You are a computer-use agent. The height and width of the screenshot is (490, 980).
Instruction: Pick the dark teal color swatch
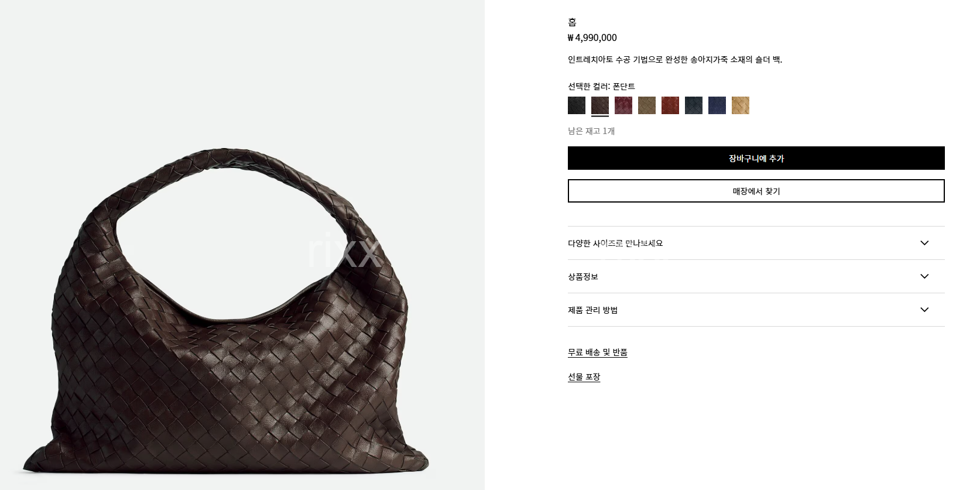tap(694, 105)
